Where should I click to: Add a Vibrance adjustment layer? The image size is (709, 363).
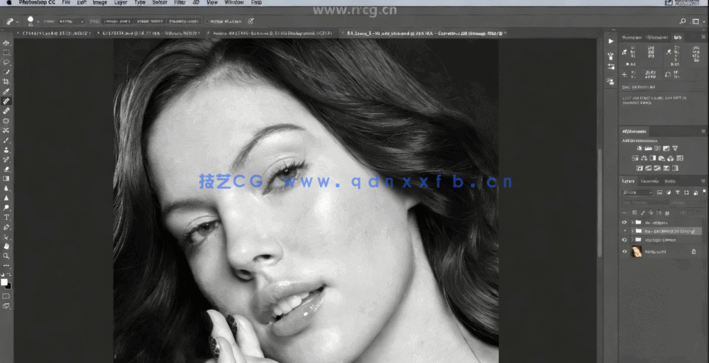point(675,148)
